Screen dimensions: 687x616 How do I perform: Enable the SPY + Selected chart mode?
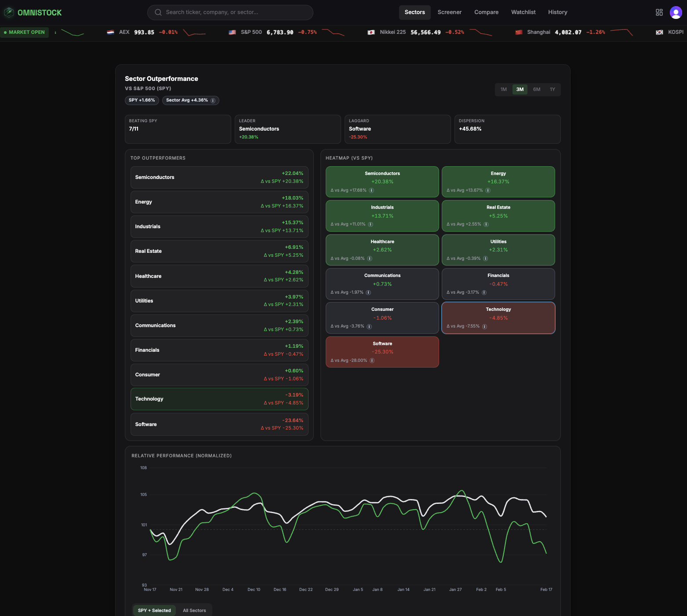coord(154,610)
